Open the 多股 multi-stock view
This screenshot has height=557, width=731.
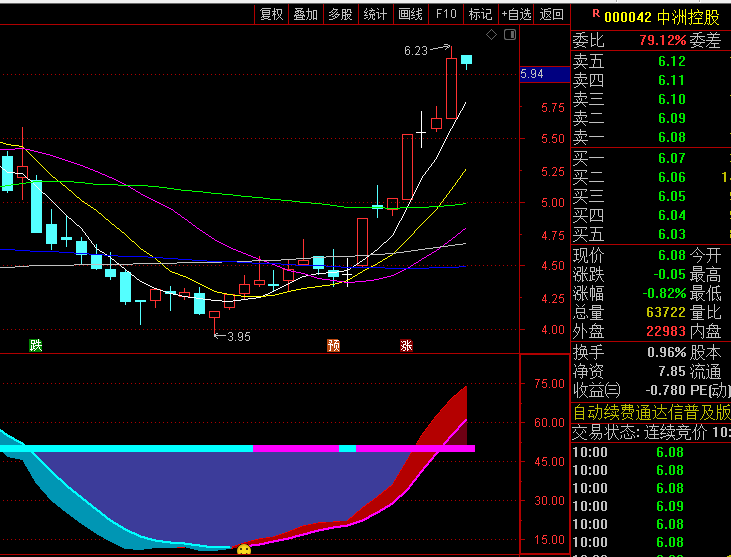click(x=340, y=14)
